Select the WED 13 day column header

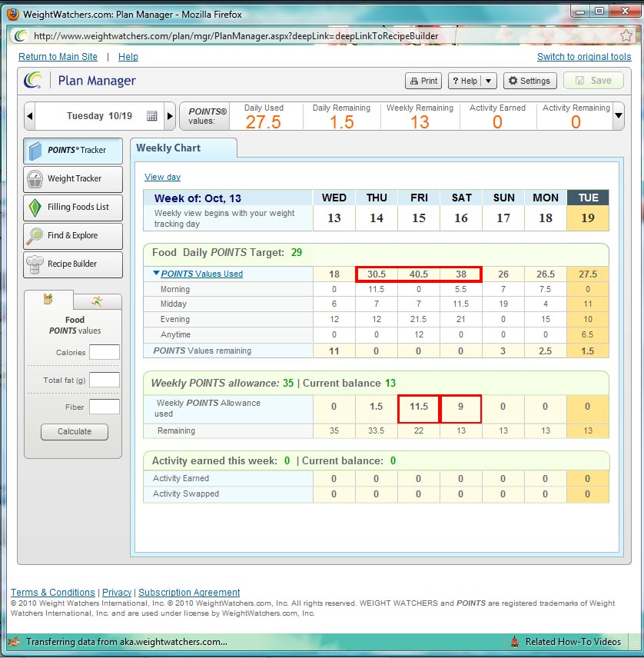(x=334, y=210)
